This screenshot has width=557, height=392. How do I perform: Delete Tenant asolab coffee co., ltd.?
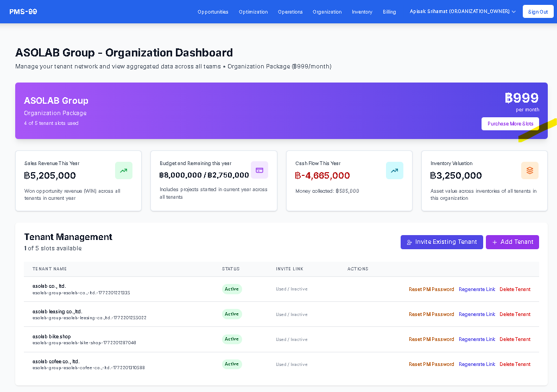(x=515, y=364)
